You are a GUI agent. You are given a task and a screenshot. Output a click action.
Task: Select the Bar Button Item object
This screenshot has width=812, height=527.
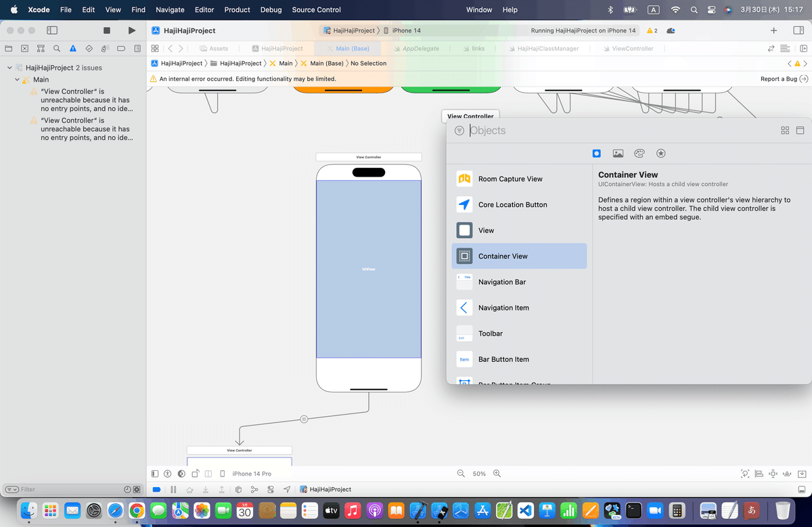coord(519,359)
